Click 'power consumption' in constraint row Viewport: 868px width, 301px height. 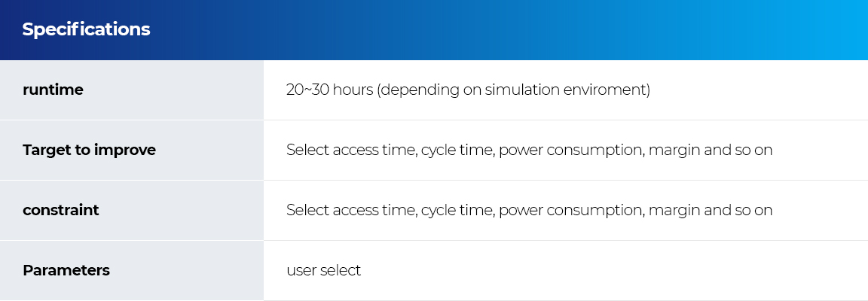click(571, 211)
